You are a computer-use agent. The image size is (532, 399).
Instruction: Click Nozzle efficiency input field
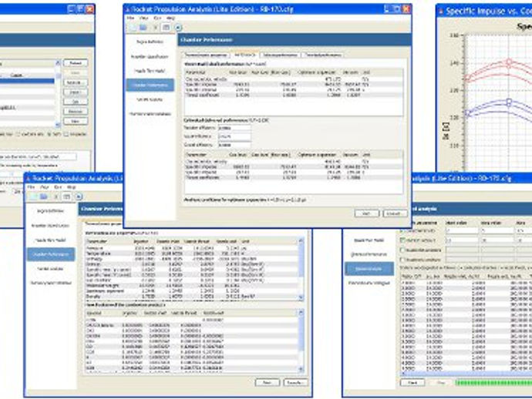tap(234, 136)
